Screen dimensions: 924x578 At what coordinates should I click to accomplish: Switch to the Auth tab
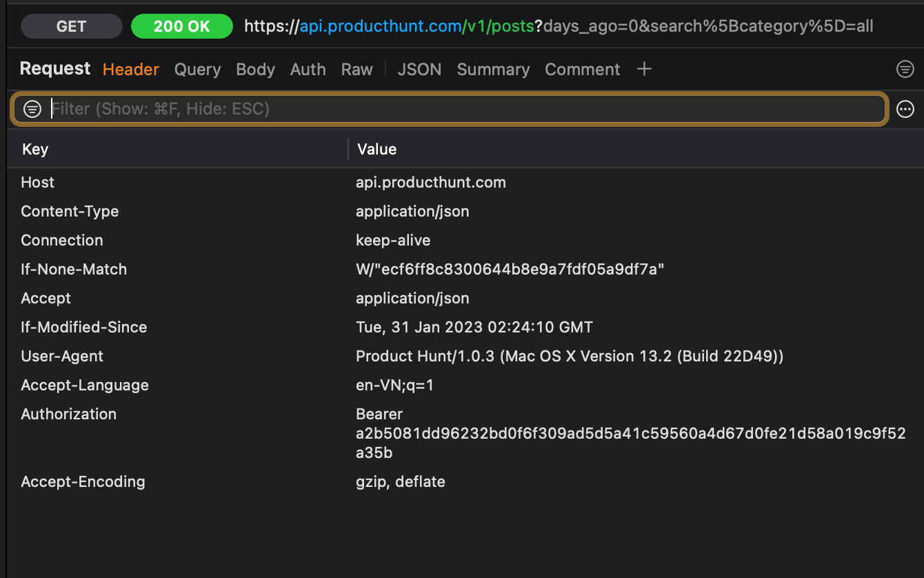click(308, 69)
